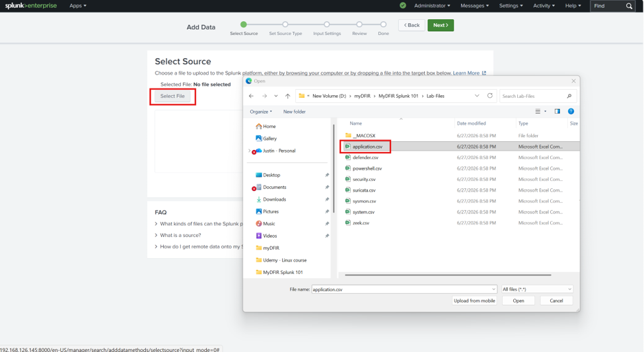Open the Apps menu
This screenshot has height=352, width=644.
click(x=78, y=6)
